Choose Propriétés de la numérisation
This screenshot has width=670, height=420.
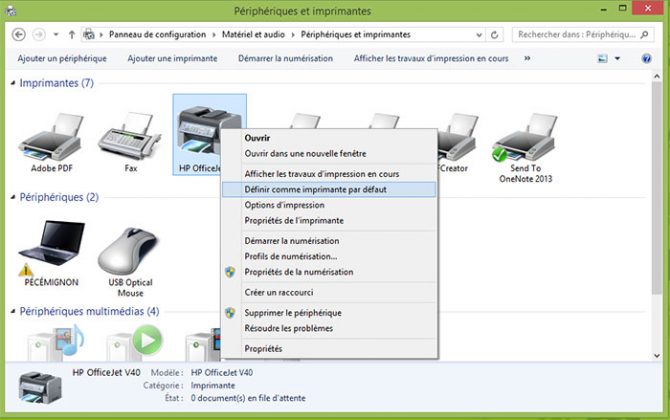(329, 272)
